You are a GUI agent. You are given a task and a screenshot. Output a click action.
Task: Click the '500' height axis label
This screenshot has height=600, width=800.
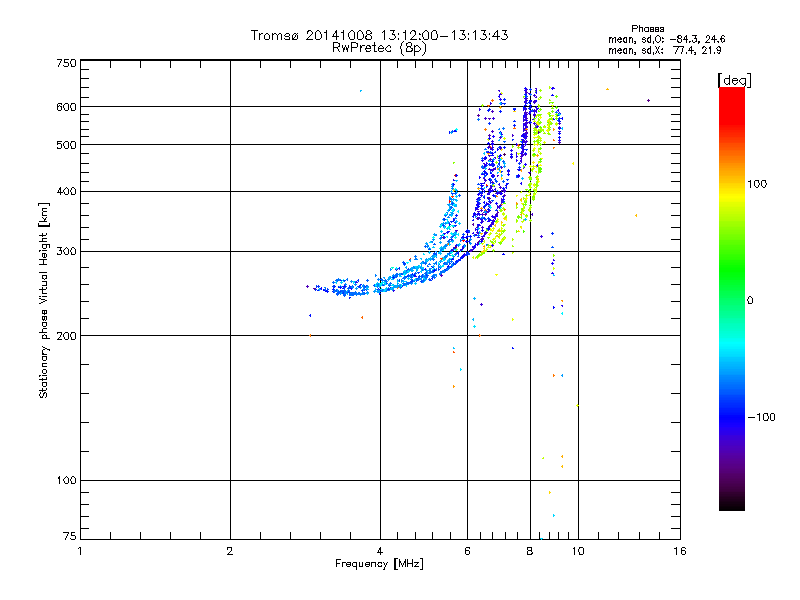(66, 145)
